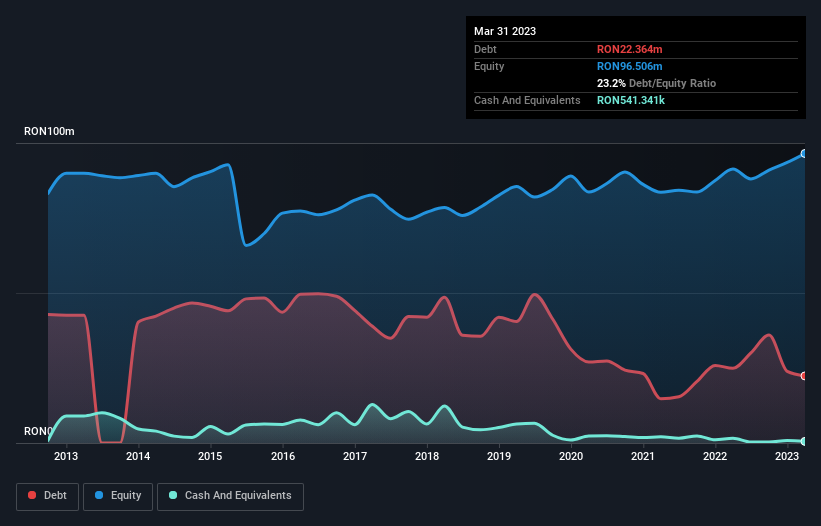The image size is (821, 526).
Task: Click the 2015 axis label
Action: [210, 456]
